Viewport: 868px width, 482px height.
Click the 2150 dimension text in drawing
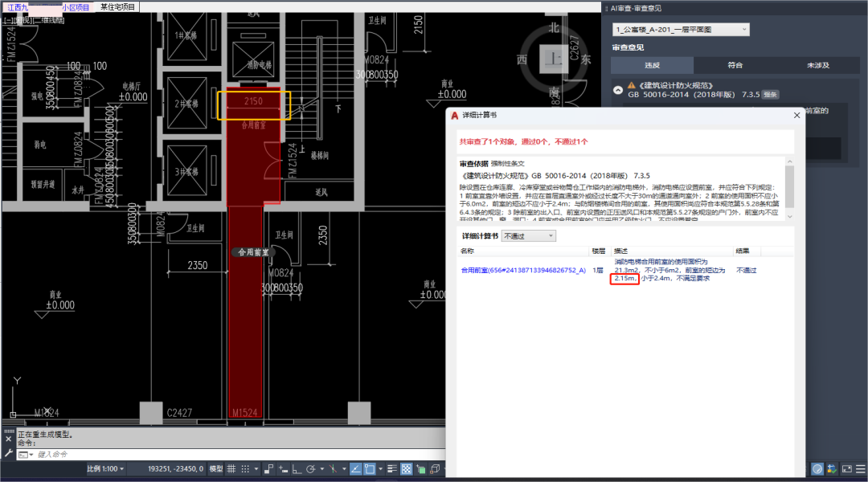coord(253,101)
